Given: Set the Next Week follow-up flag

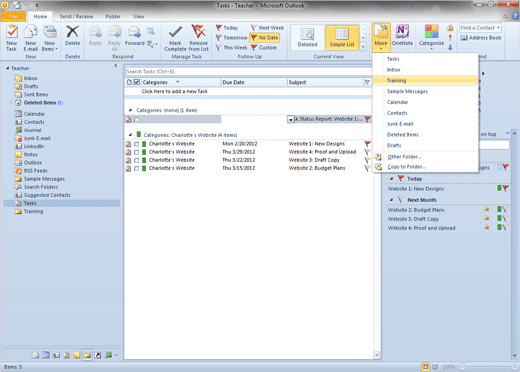Looking at the screenshot, I should coord(267,28).
